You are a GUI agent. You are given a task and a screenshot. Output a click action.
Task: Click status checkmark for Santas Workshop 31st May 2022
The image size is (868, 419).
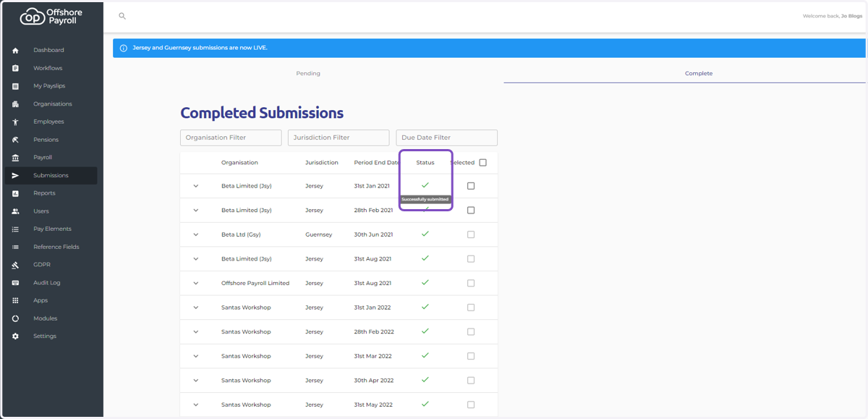click(x=425, y=404)
